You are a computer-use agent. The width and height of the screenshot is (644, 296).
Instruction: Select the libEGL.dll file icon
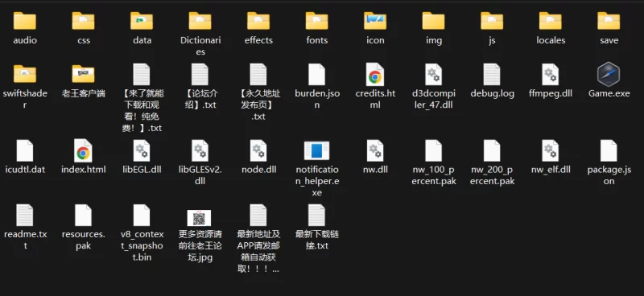(x=142, y=150)
